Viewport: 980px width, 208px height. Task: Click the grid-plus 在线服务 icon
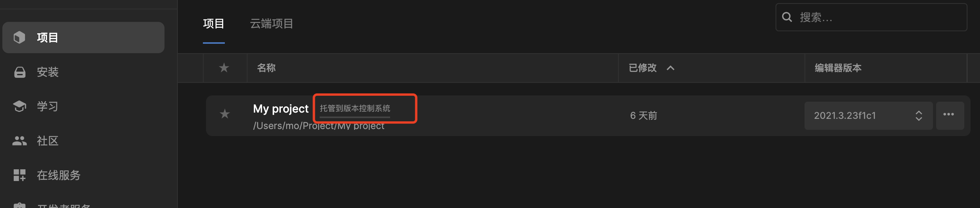tap(20, 175)
